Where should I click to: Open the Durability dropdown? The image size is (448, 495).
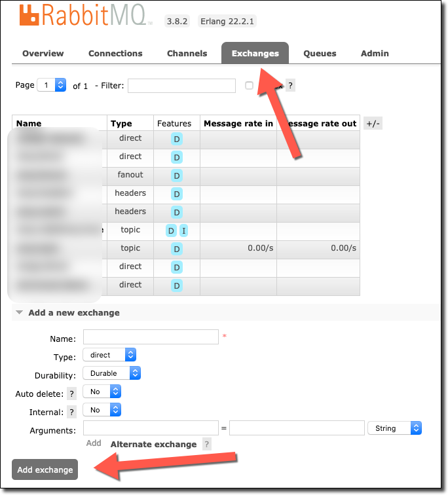point(111,373)
